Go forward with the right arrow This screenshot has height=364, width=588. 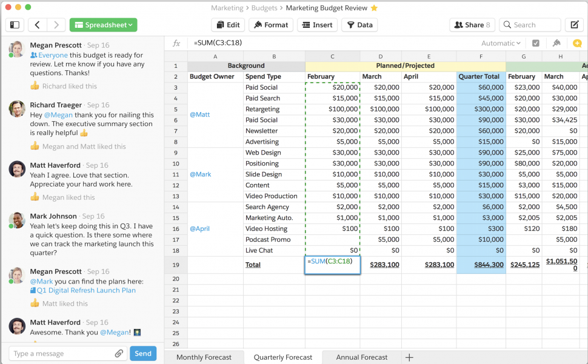pyautogui.click(x=56, y=25)
